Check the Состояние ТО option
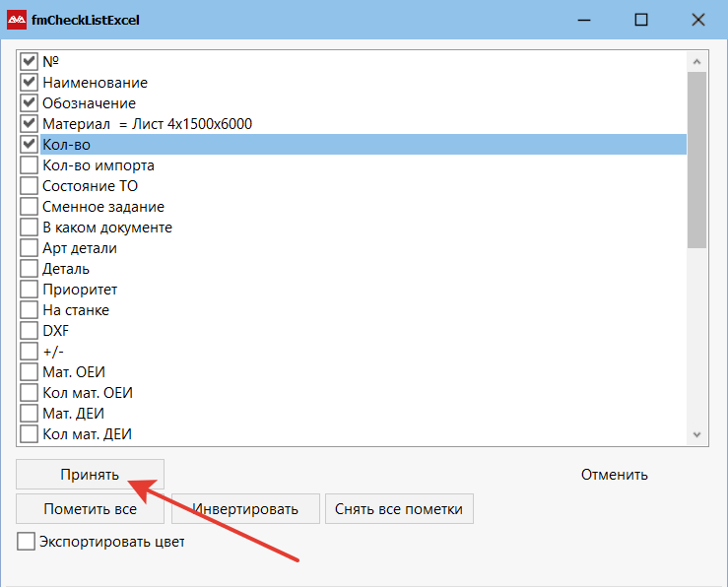Screen dimensions: 728x587 coord(29,186)
